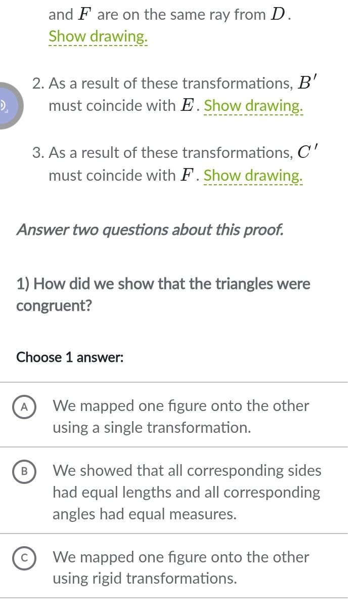The height and width of the screenshot is (613, 364).
Task: Choose answer text 'using rigid transformations'
Action: 145,579
